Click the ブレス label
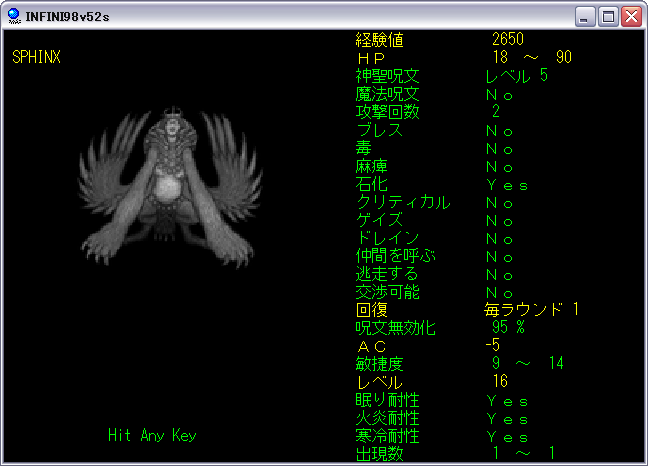The image size is (648, 466). pos(379,130)
